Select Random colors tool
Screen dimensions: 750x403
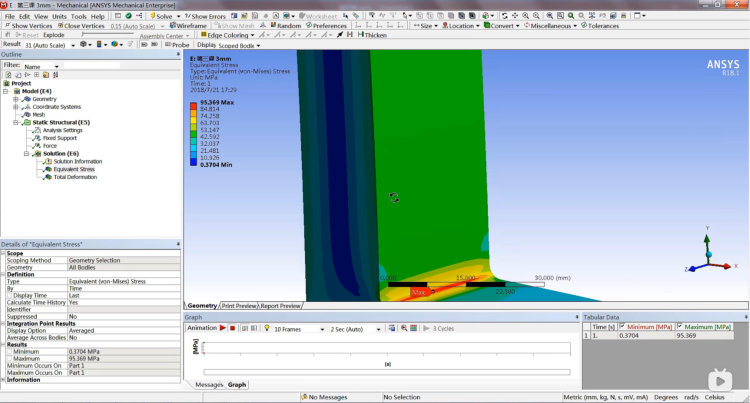pyautogui.click(x=285, y=26)
